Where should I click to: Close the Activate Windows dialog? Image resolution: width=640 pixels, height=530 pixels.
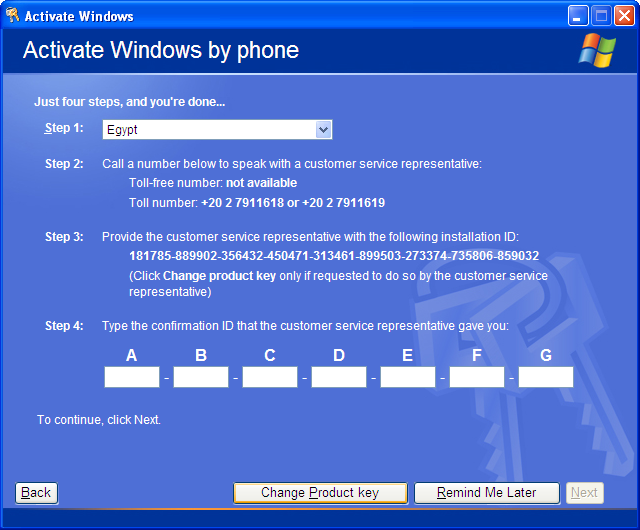(624, 16)
